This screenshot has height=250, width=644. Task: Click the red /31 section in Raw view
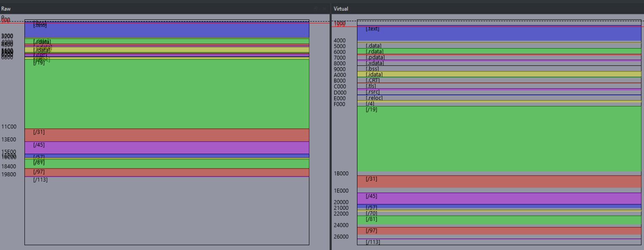[167, 135]
